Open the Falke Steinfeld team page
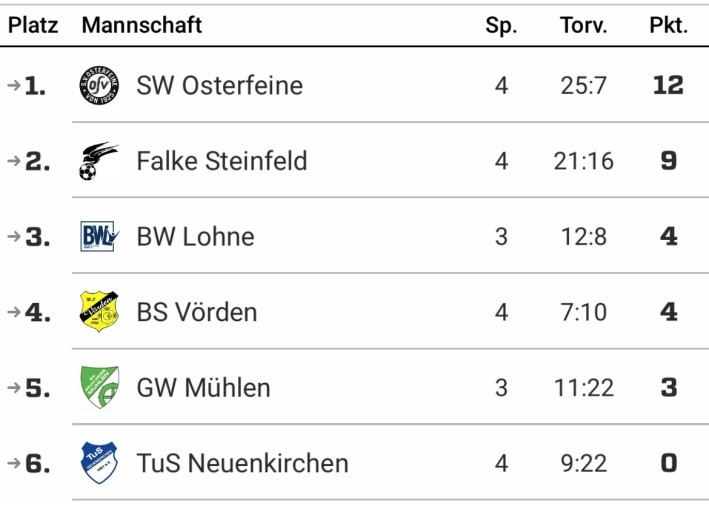The width and height of the screenshot is (709, 512). (x=221, y=161)
